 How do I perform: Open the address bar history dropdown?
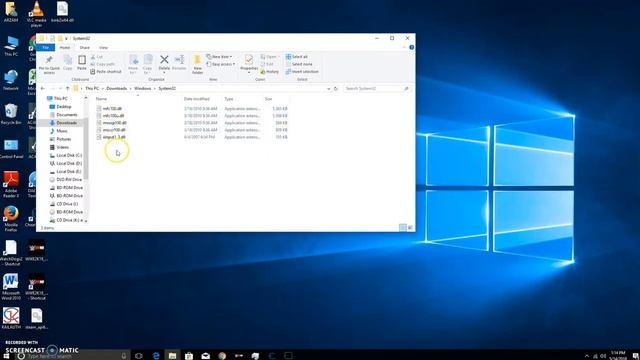[329, 89]
